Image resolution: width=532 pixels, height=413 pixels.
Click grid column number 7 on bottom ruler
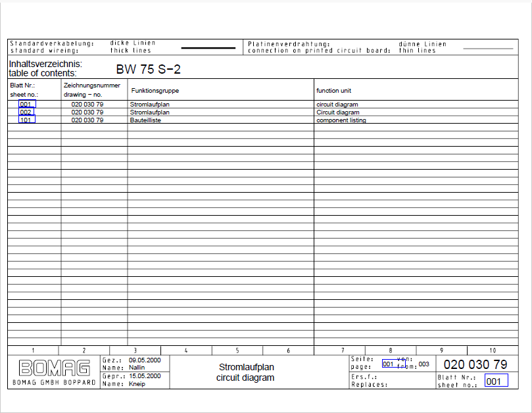coord(343,351)
